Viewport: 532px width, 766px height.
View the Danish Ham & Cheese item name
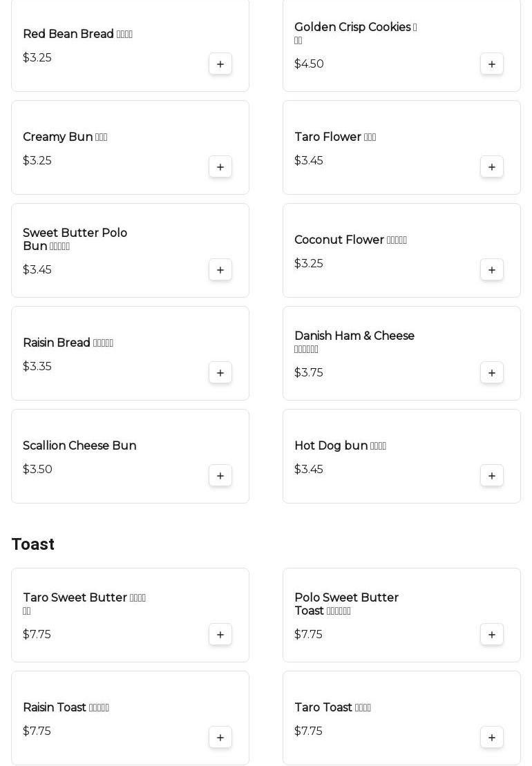click(354, 336)
